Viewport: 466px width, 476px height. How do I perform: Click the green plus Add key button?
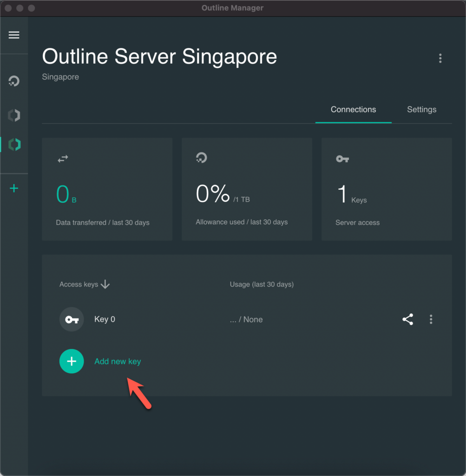[x=72, y=361]
